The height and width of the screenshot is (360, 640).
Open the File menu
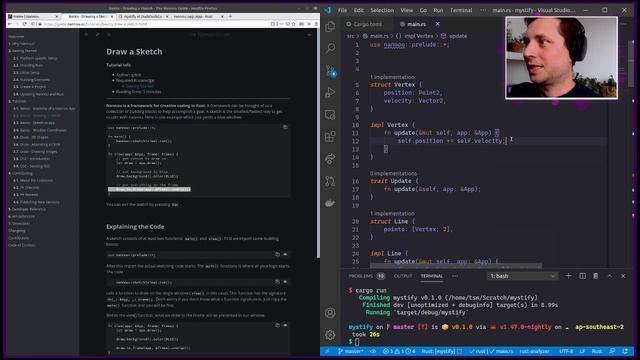342,10
